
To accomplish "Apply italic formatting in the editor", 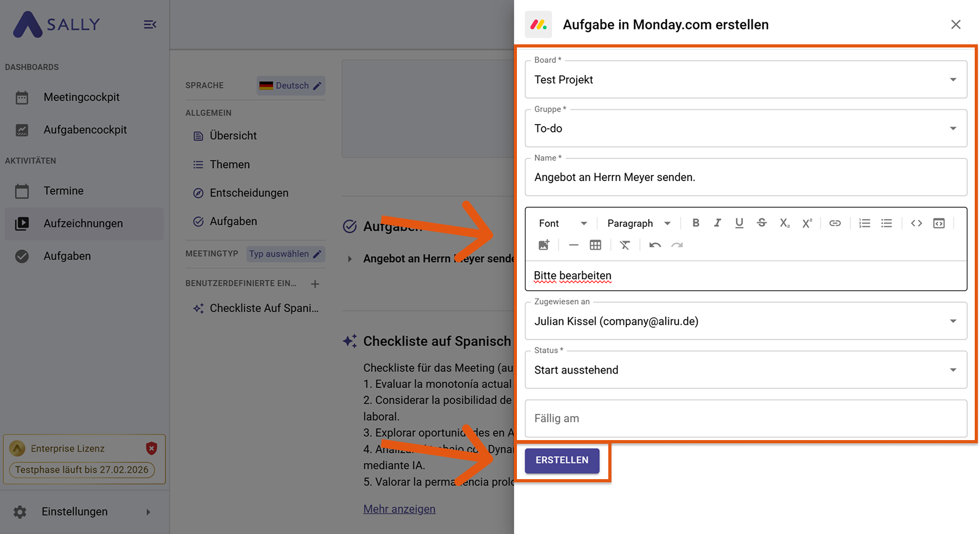I will [717, 223].
